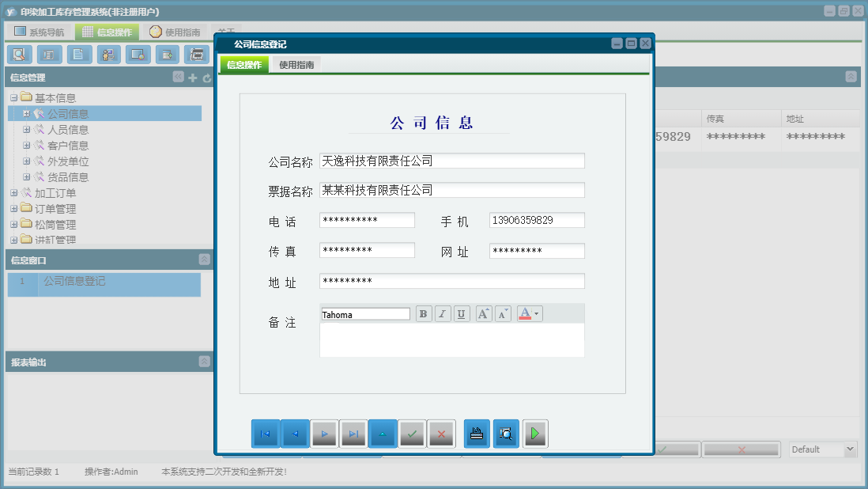Toggle bold formatting in the remarks editor

click(423, 313)
